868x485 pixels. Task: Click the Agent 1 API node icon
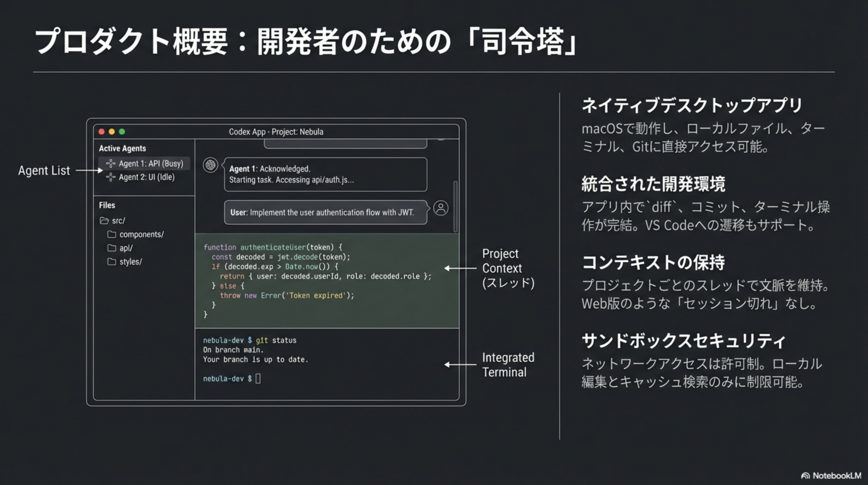tap(110, 164)
